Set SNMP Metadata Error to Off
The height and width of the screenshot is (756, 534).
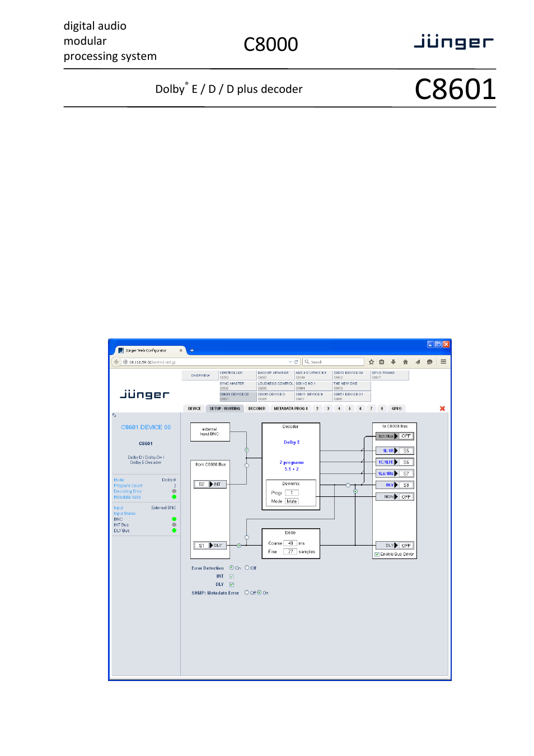click(x=247, y=593)
